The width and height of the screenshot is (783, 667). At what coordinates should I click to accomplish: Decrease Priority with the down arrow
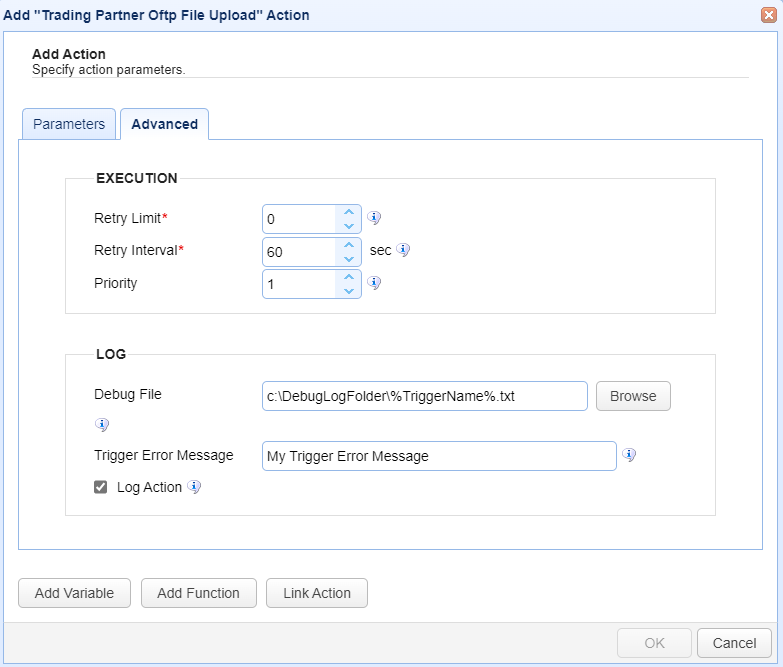pos(349,291)
